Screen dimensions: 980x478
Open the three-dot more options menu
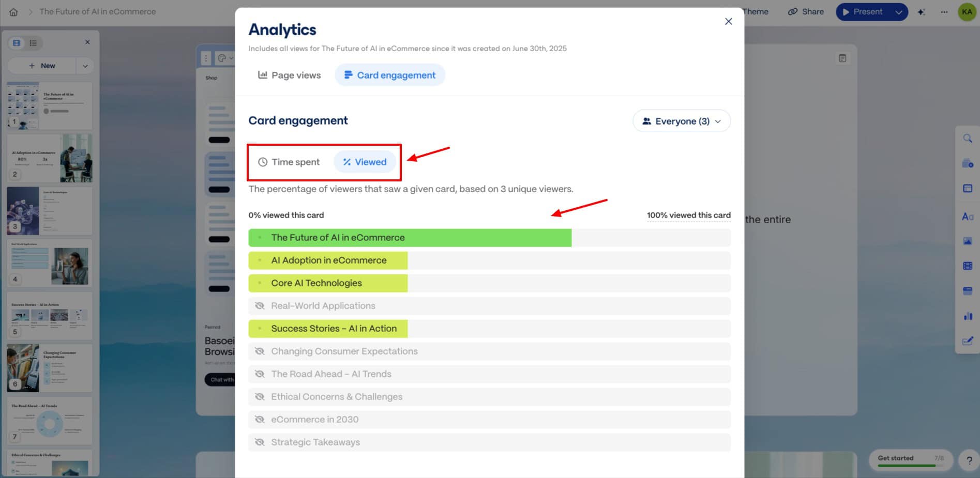944,12
